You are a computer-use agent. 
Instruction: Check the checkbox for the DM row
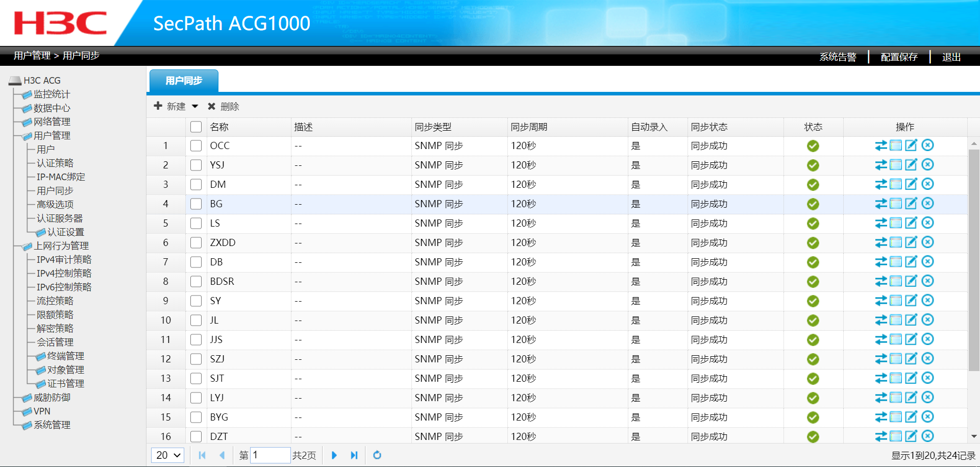tap(196, 185)
